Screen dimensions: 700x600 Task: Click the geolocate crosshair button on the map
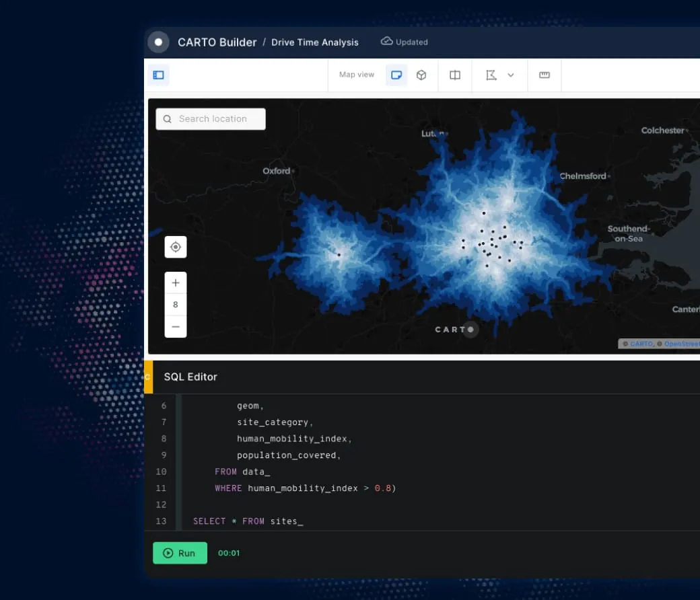tap(176, 247)
